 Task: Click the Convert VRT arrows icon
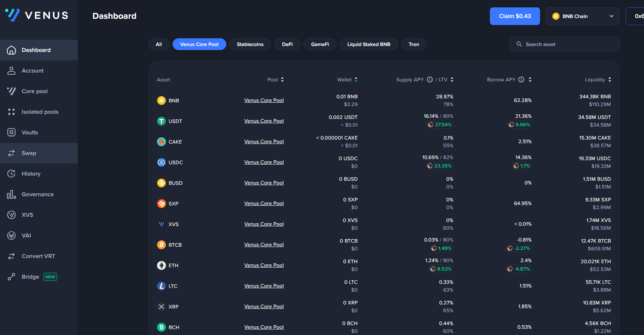(x=11, y=256)
